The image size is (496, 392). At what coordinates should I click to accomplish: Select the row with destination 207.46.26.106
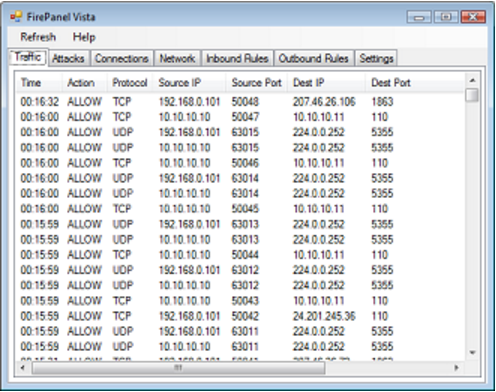tap(240, 101)
